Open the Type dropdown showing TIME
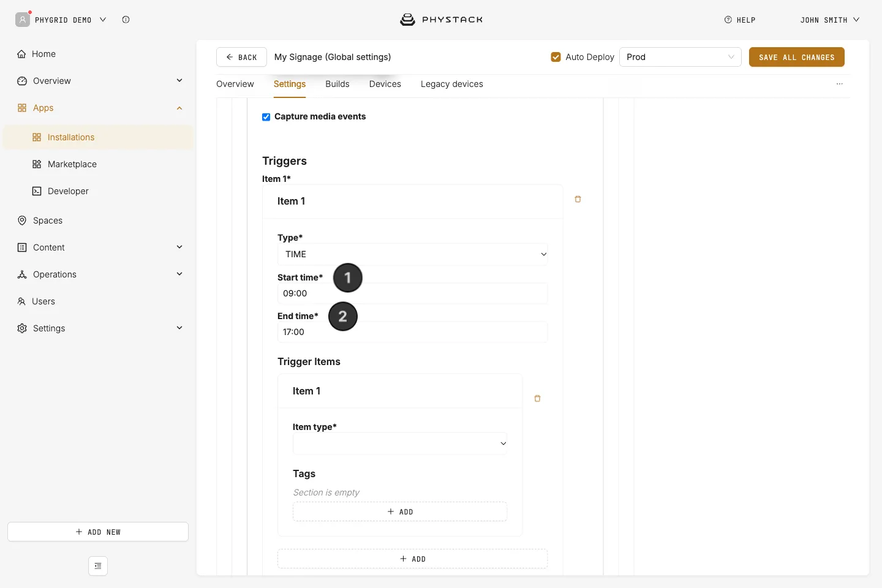 pyautogui.click(x=413, y=254)
